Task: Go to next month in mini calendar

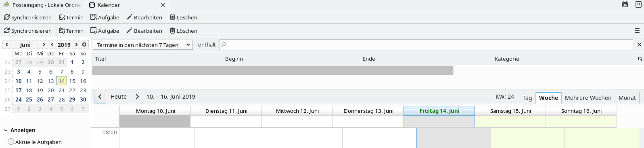Action: pos(44,44)
